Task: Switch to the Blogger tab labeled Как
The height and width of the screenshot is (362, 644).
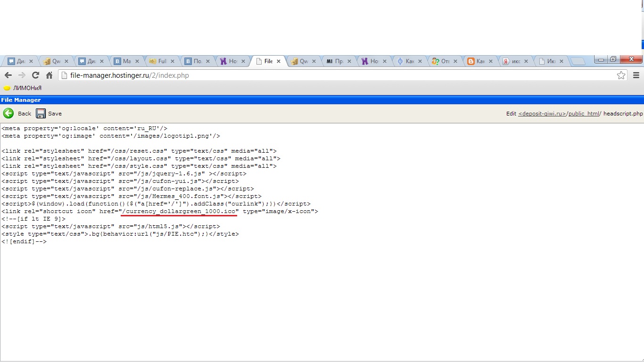Action: (481, 61)
